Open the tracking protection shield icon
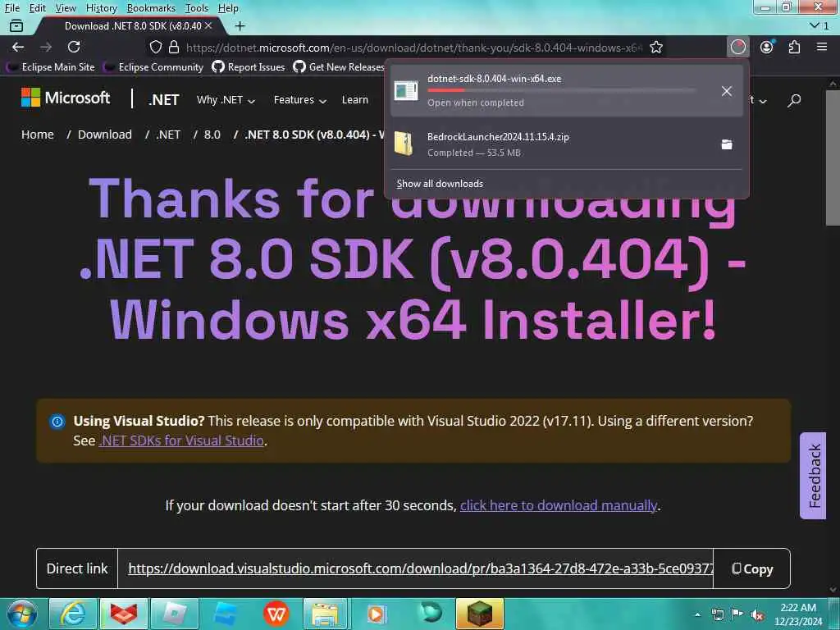The image size is (840, 630). coord(155,47)
